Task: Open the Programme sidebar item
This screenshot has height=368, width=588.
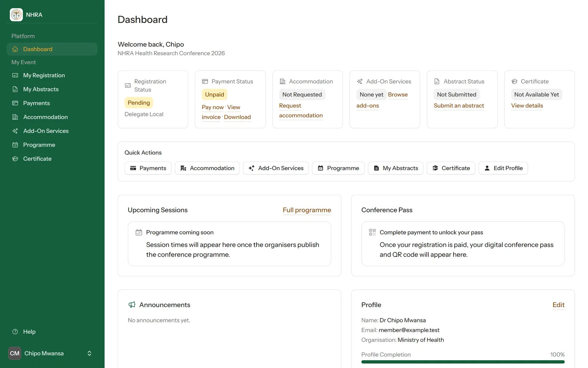Action: click(52, 145)
